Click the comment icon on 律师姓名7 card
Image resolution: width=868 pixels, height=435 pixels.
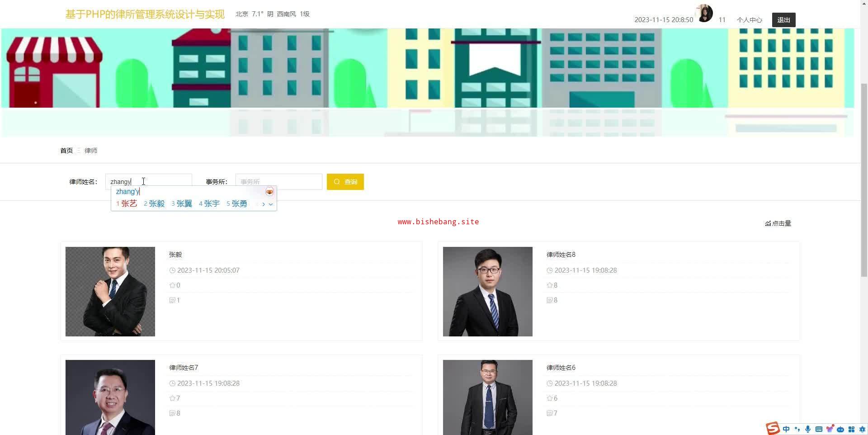[x=172, y=413]
